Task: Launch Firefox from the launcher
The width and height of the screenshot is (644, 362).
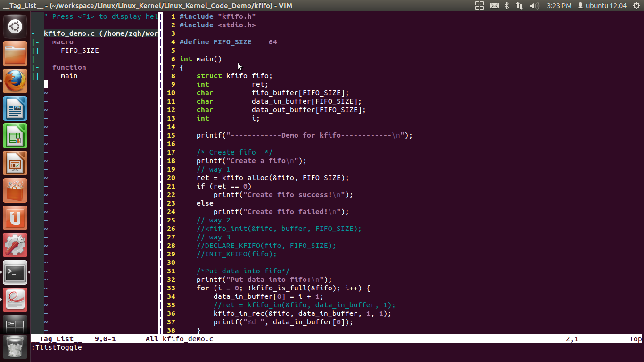Action: (15, 81)
